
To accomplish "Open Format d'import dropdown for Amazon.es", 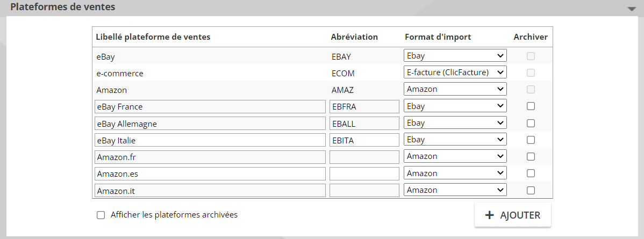I will click(x=455, y=173).
